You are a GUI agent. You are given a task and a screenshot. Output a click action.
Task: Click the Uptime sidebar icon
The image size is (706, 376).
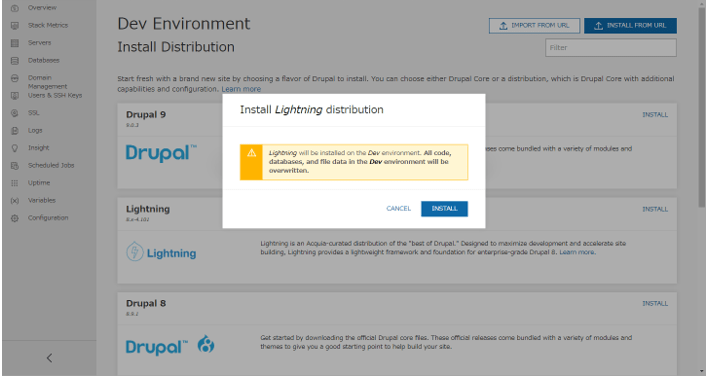click(15, 183)
